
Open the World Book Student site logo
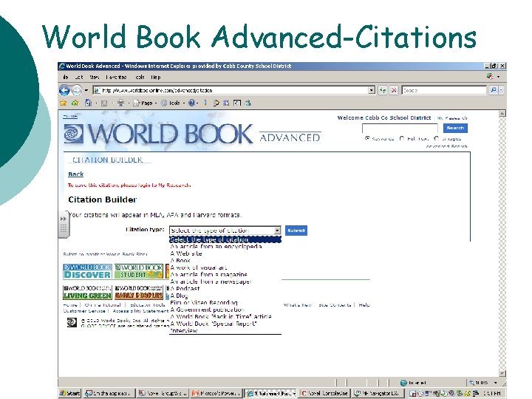coord(139,271)
